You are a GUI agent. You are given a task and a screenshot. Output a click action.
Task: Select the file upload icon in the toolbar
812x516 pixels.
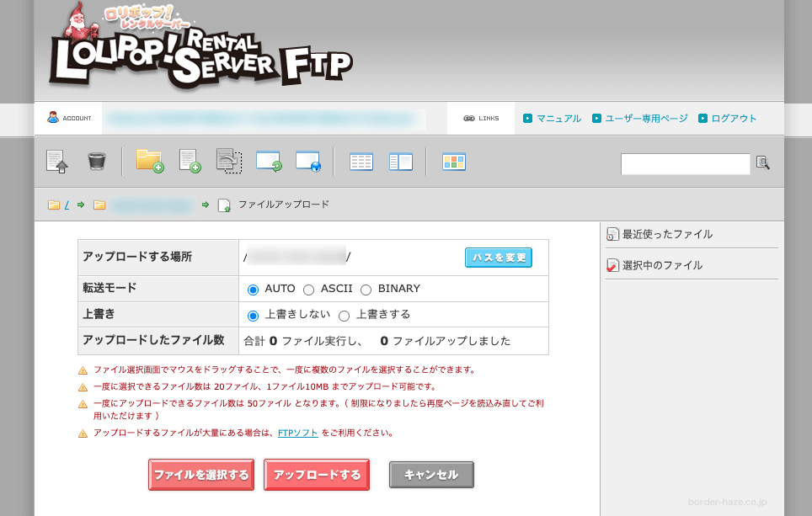point(57,161)
